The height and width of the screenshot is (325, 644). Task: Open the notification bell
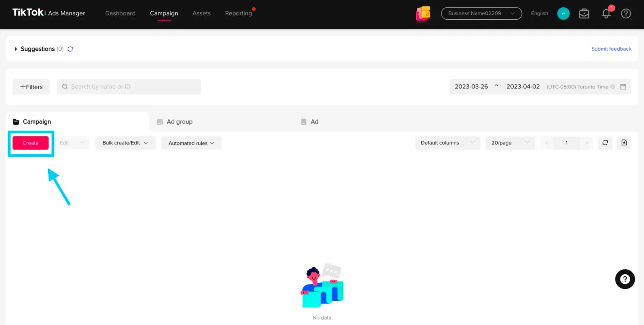[606, 13]
